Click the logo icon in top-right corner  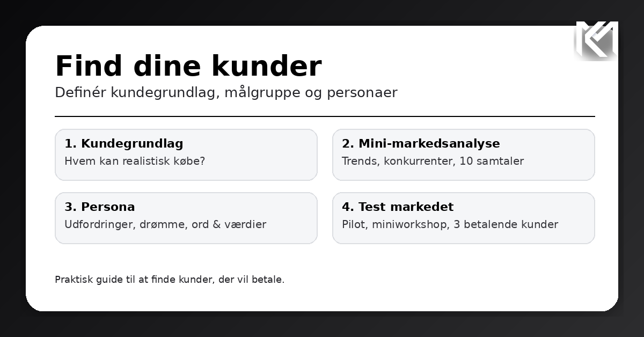tap(596, 40)
